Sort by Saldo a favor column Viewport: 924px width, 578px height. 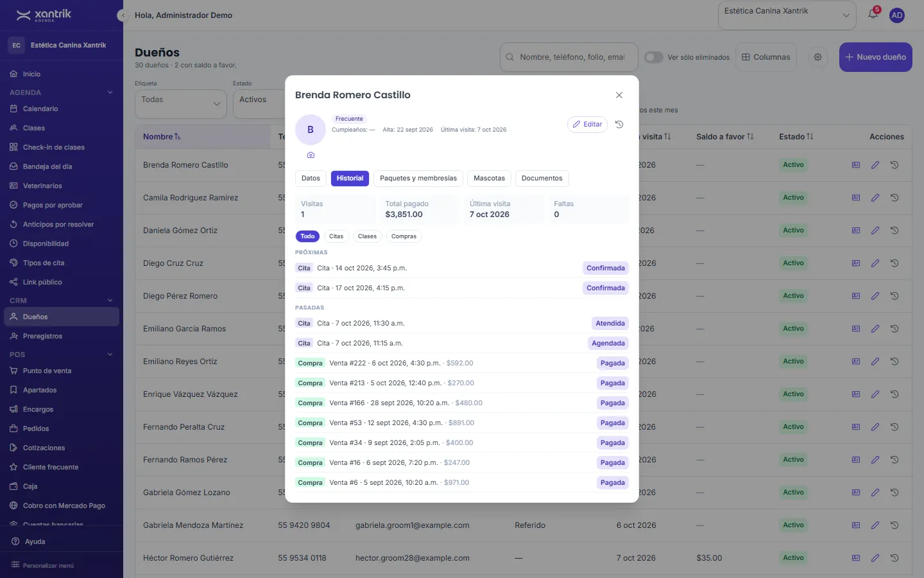pos(725,137)
